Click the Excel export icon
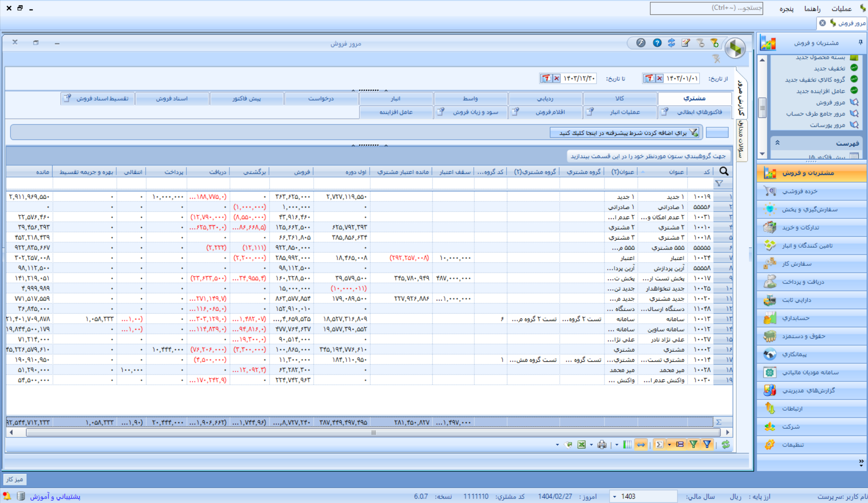 click(x=582, y=445)
